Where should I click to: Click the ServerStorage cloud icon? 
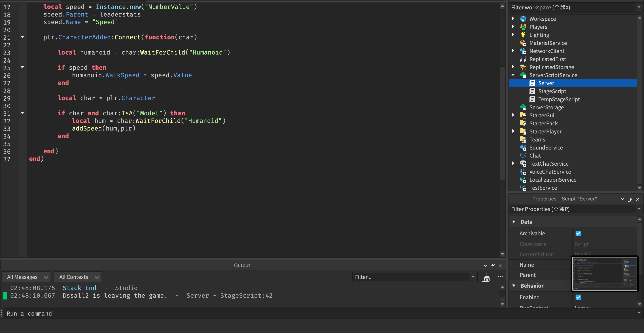click(x=523, y=107)
